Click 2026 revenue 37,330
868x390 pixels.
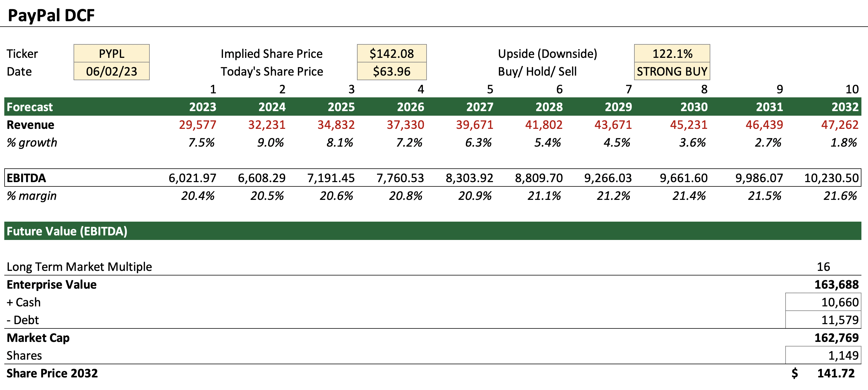tap(405, 125)
